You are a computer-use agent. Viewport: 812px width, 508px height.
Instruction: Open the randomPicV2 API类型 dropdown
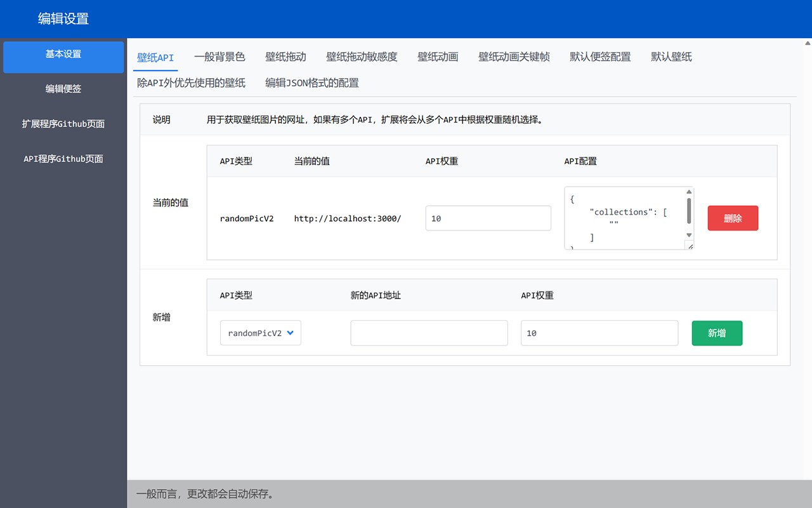pos(261,333)
